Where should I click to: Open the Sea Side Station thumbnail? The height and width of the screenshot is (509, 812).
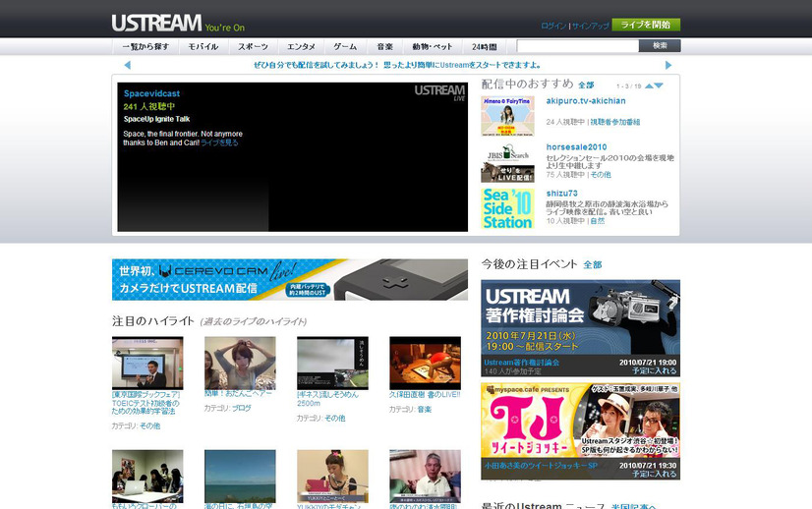click(507, 208)
